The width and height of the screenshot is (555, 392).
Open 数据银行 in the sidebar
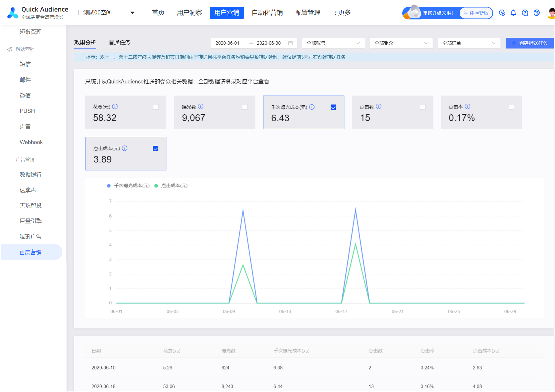coord(31,175)
